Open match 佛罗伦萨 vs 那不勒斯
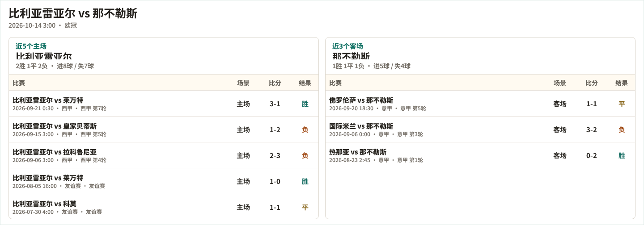The image size is (644, 225). tap(480, 104)
